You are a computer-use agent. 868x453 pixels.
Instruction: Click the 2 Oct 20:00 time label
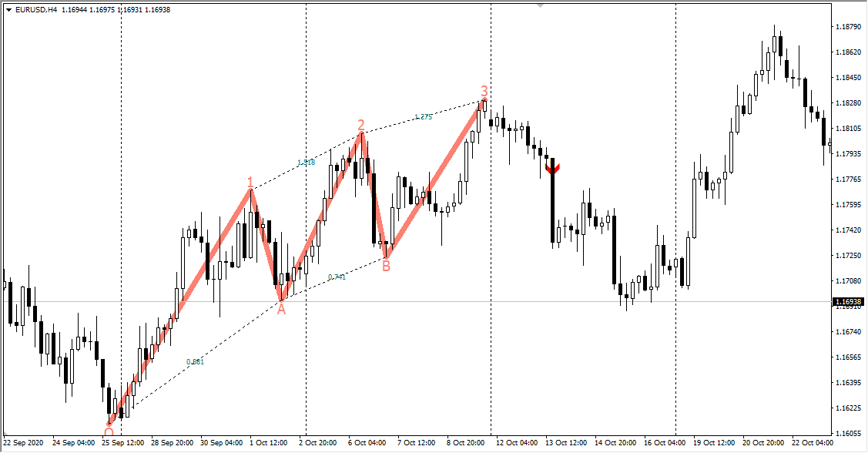click(319, 443)
